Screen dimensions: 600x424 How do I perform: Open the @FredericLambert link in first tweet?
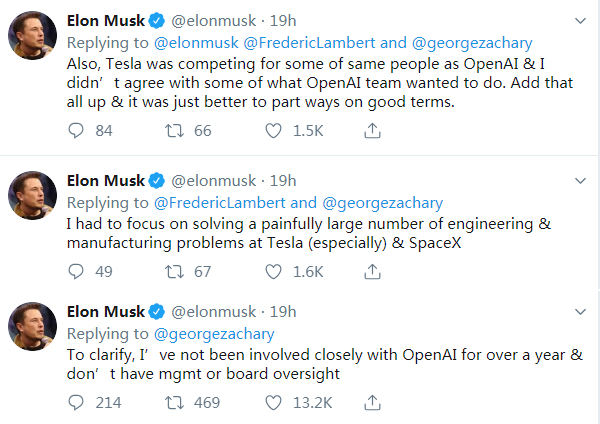(309, 43)
